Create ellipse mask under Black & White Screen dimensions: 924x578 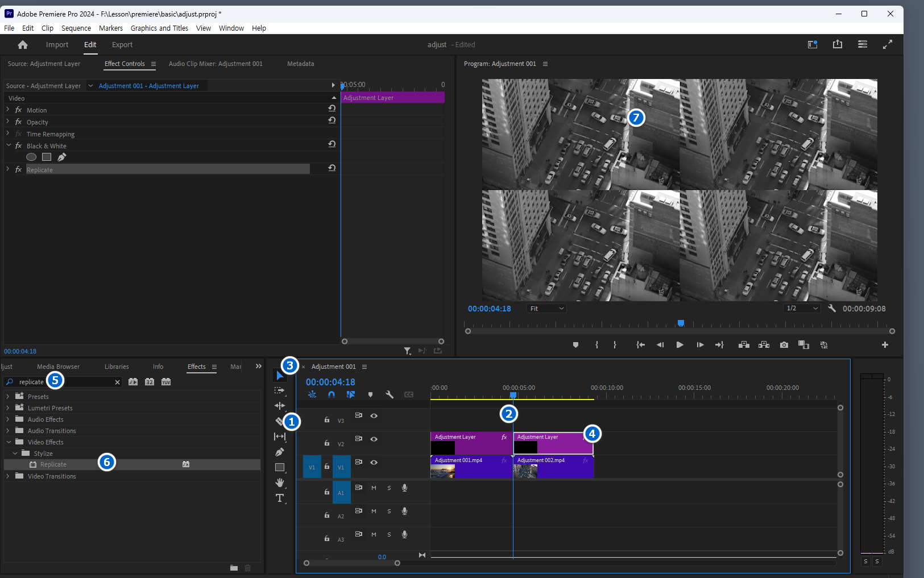click(x=31, y=157)
